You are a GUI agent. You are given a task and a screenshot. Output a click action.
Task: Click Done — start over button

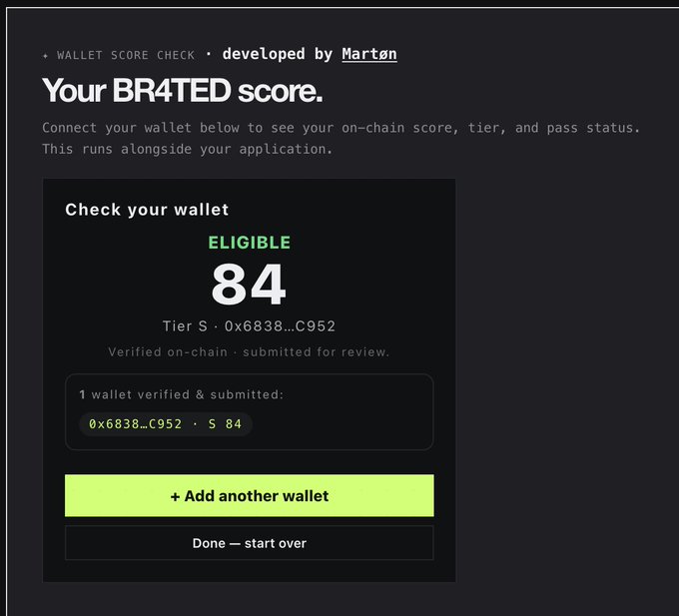250,543
